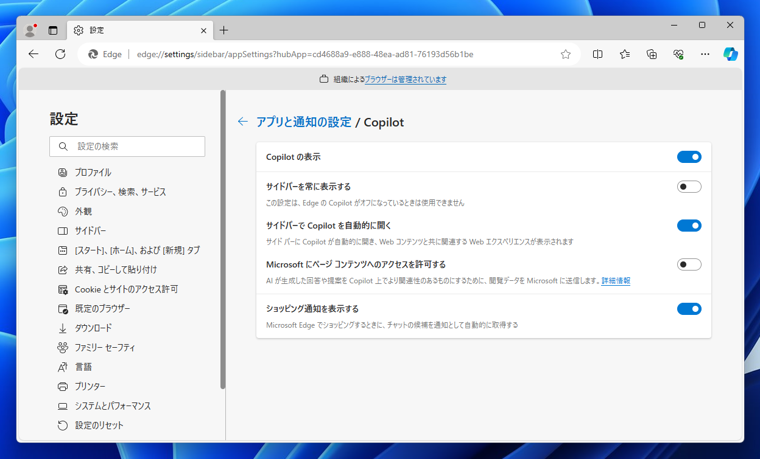
Task: Click the browser back arrow button
Action: (33, 54)
